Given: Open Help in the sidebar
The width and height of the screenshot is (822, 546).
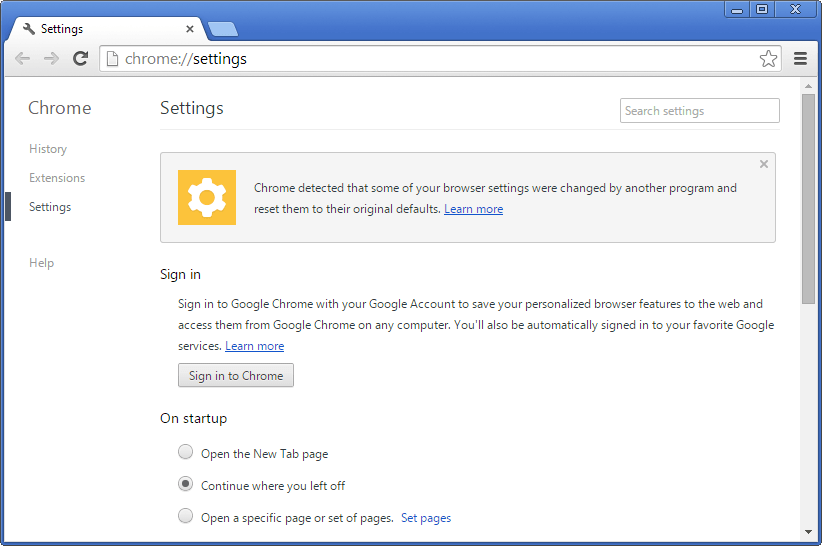Looking at the screenshot, I should click(41, 263).
